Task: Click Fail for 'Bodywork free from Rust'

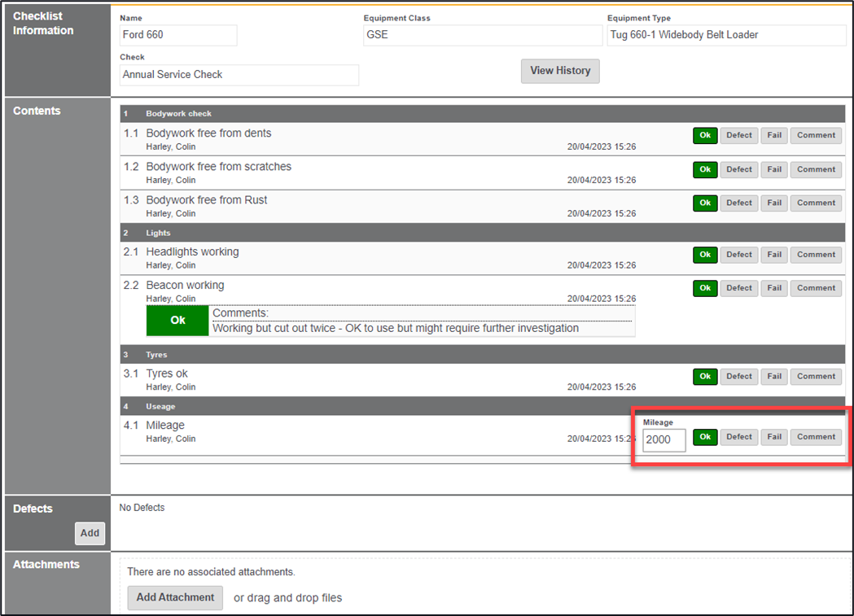Action: click(x=774, y=203)
